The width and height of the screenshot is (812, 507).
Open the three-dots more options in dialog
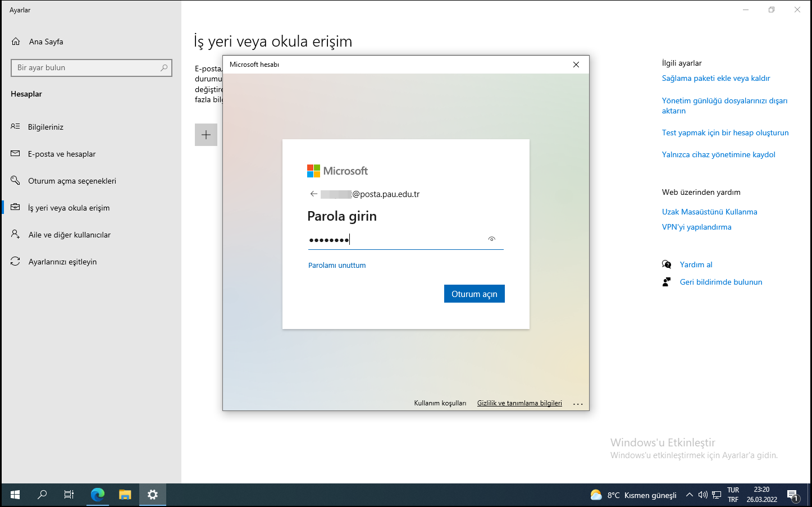[x=578, y=403]
